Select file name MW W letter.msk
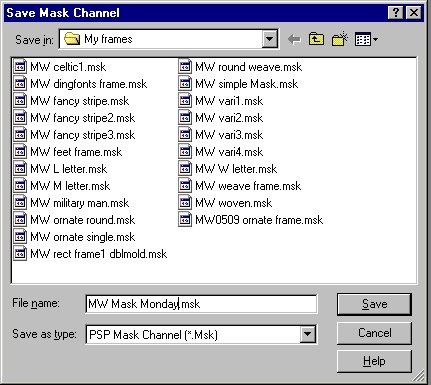431x385 pixels. coord(236,169)
